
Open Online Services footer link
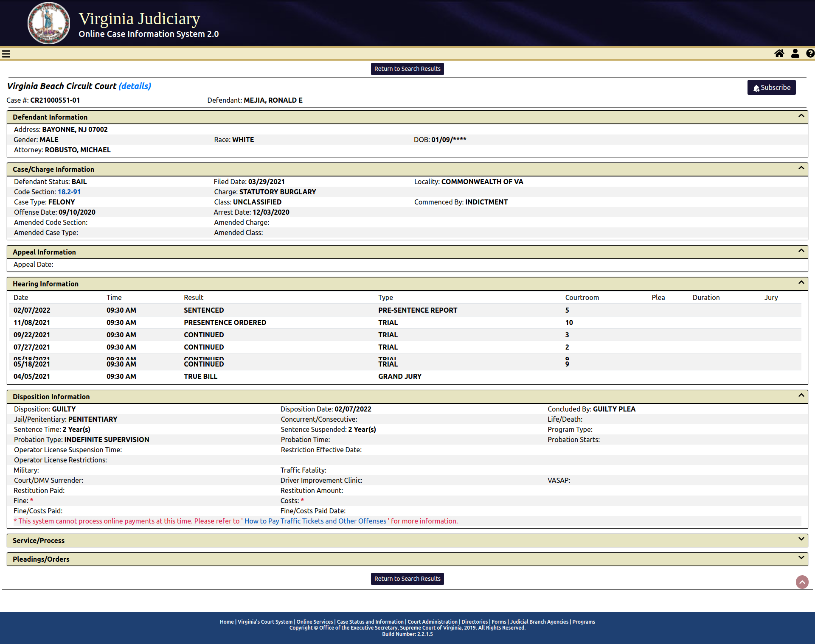pos(315,622)
